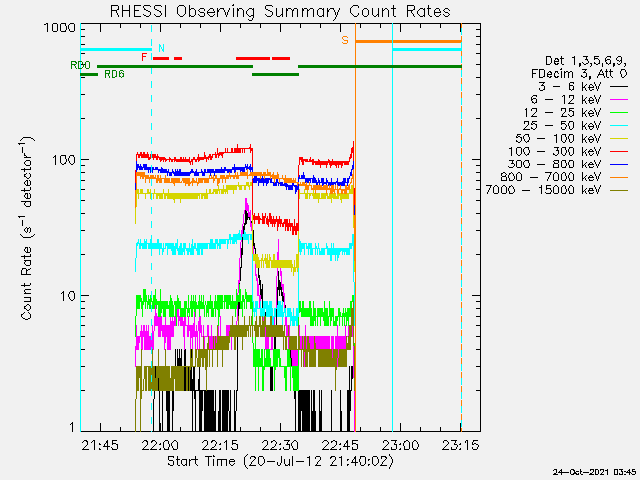
Task: Click the y-axis value 1000
Action: 60,28
